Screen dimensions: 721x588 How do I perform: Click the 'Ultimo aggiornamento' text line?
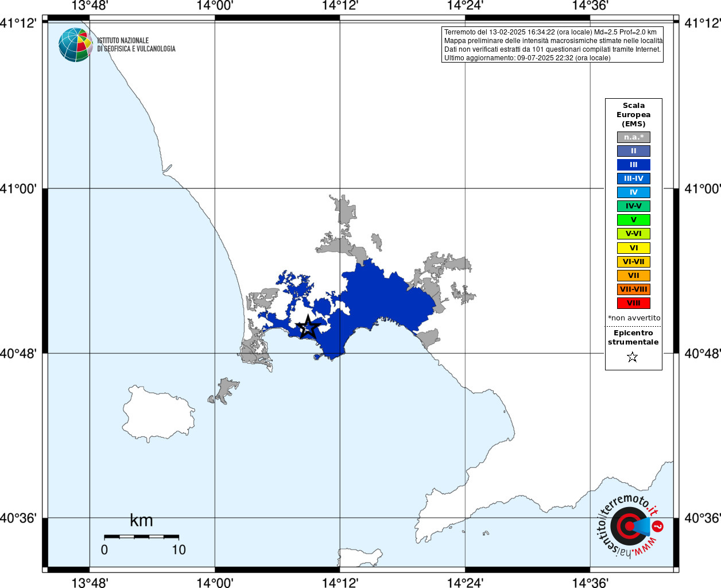(x=527, y=58)
